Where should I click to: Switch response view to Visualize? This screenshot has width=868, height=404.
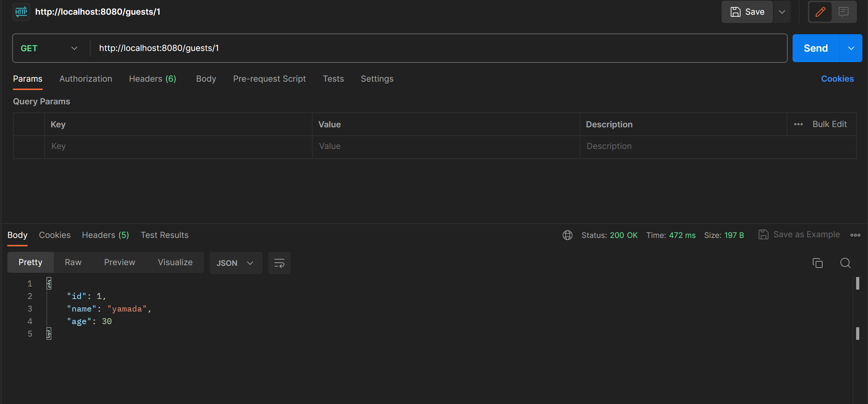click(175, 262)
